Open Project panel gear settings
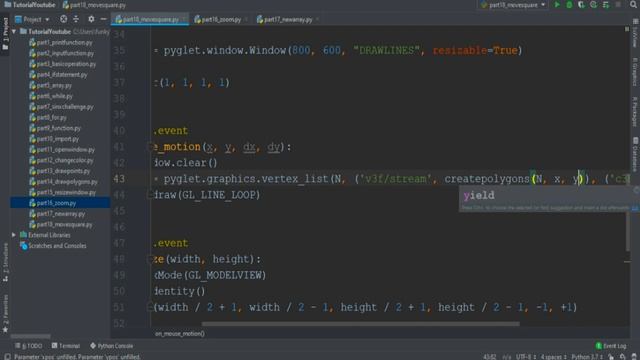The width and height of the screenshot is (640, 360). point(91,19)
